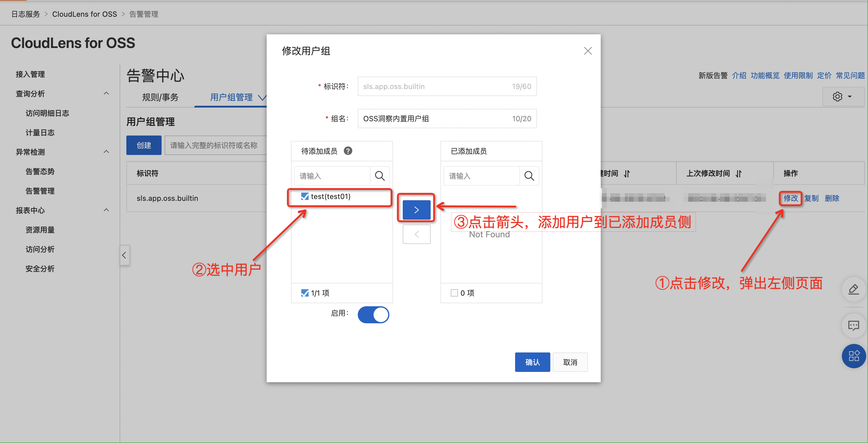Click the left arrow transfer button
Image resolution: width=868 pixels, height=443 pixels.
click(416, 234)
